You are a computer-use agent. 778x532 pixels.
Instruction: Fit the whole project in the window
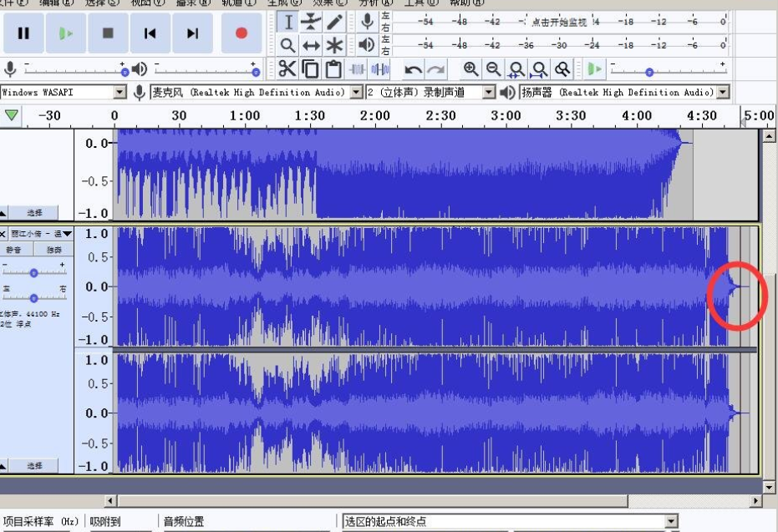539,69
